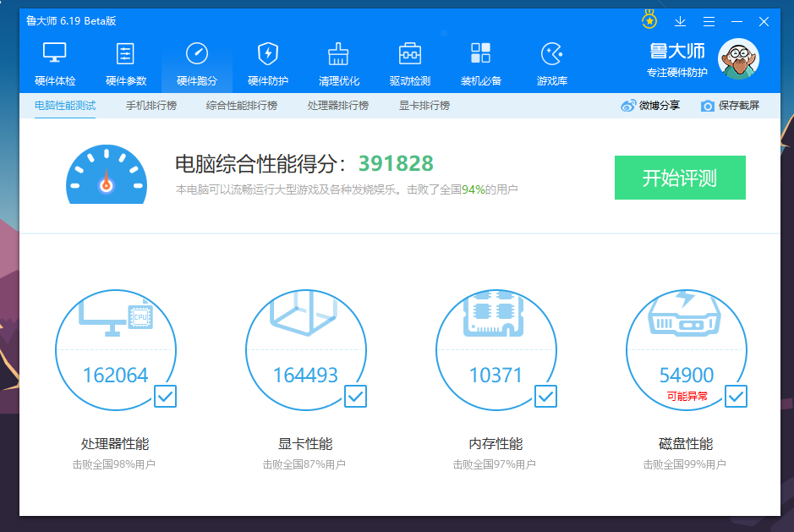Click the blue speedometer gauge graphic
Viewport: 794px width, 532px height.
(x=107, y=174)
